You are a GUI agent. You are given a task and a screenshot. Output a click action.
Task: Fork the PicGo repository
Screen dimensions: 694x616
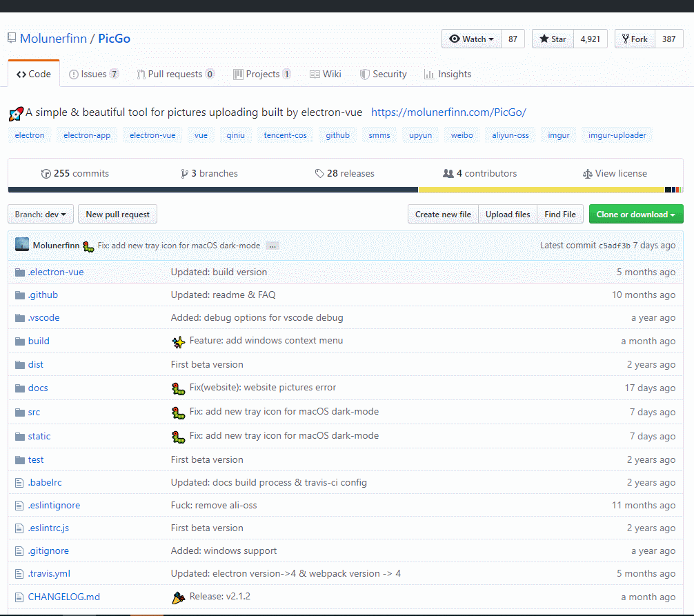pyautogui.click(x=635, y=39)
